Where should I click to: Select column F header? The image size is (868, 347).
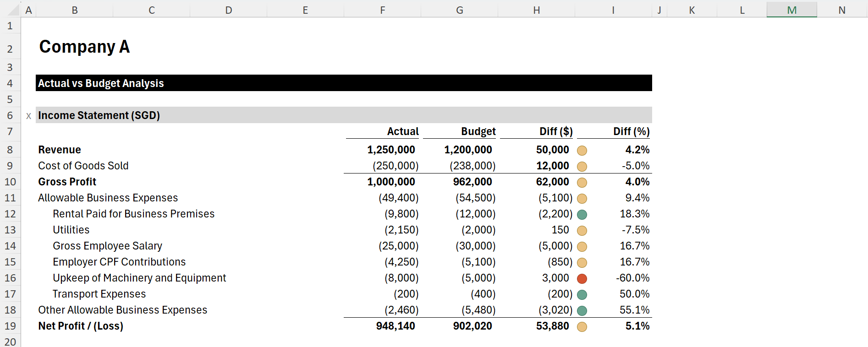pos(382,10)
